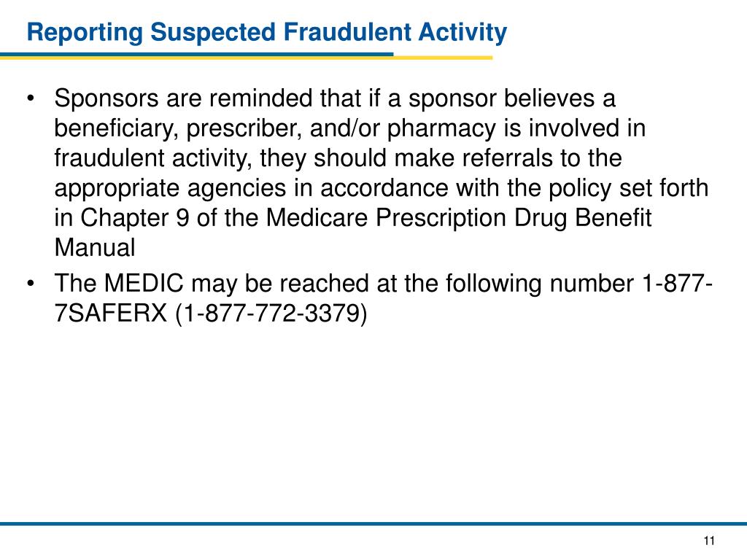Click the yellow underline beneath the title
The image size is (747, 560).
point(443,58)
